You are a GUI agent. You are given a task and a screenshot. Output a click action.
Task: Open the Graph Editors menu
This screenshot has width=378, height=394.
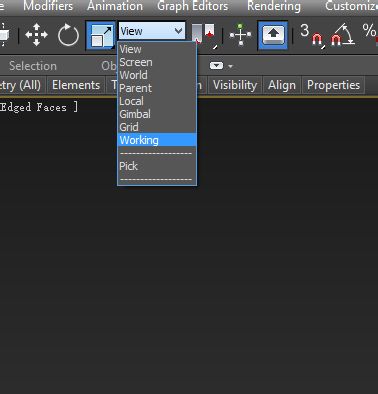(193, 6)
